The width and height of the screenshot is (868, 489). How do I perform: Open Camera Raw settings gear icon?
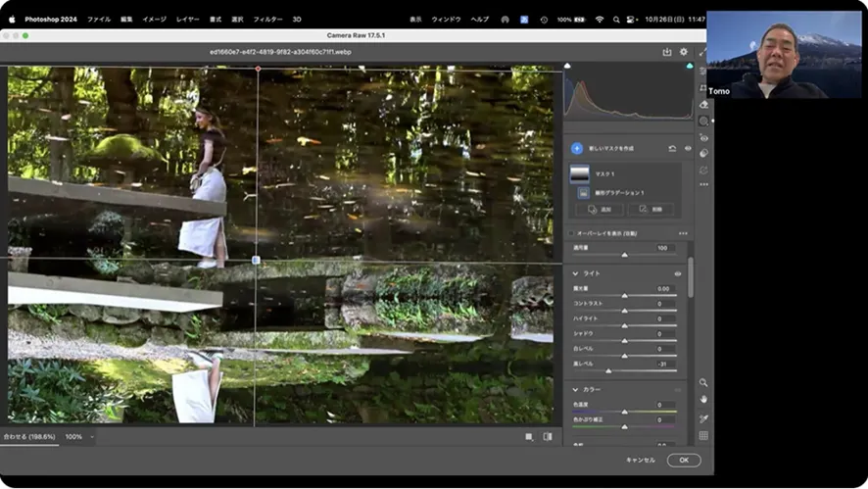coord(683,52)
